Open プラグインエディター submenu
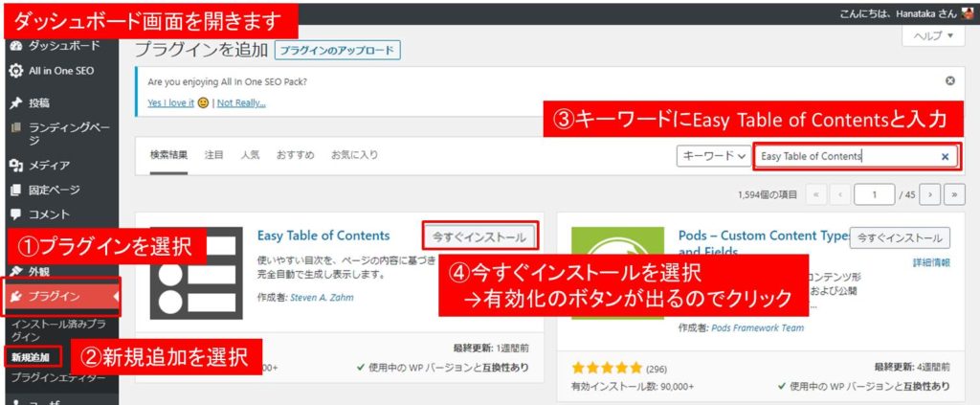980x405 pixels. click(58, 378)
